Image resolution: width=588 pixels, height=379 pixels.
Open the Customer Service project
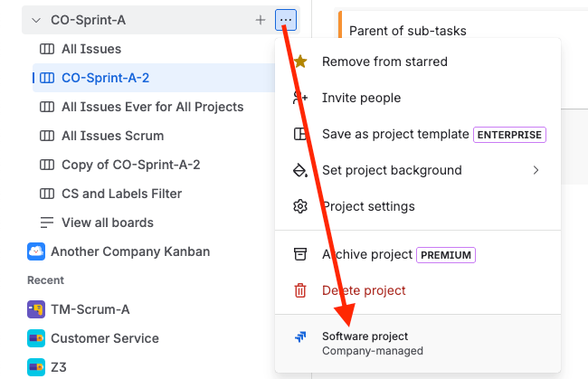(x=104, y=338)
